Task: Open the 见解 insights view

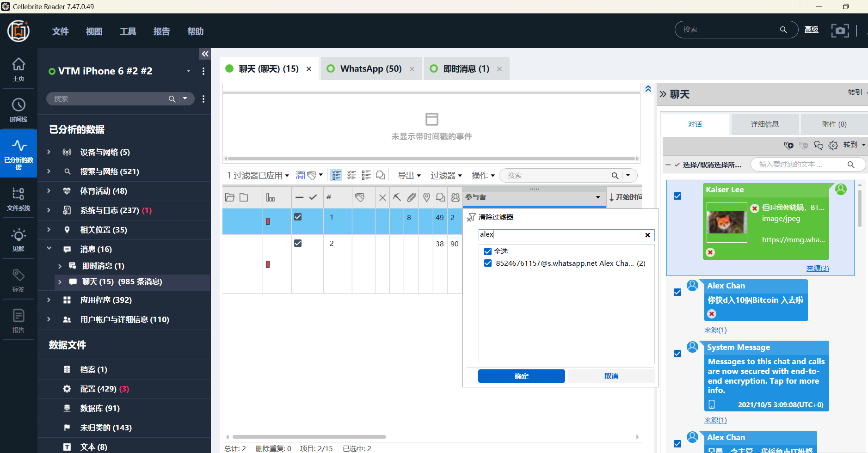Action: tap(18, 239)
